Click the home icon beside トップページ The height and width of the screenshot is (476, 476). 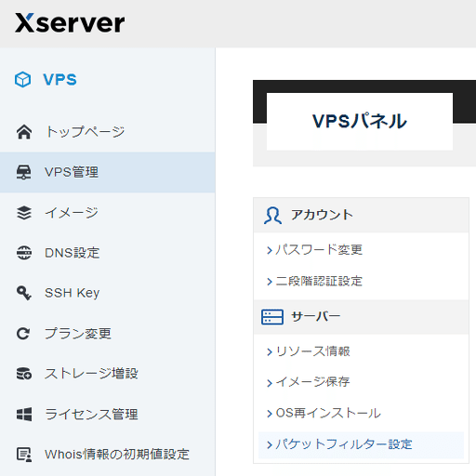(x=24, y=132)
